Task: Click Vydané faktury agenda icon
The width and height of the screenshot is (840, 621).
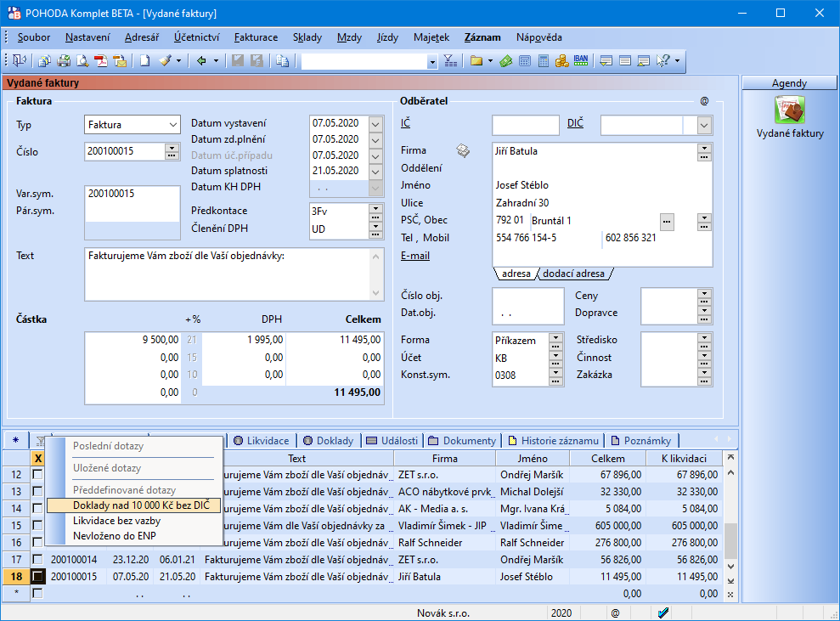Action: point(790,110)
